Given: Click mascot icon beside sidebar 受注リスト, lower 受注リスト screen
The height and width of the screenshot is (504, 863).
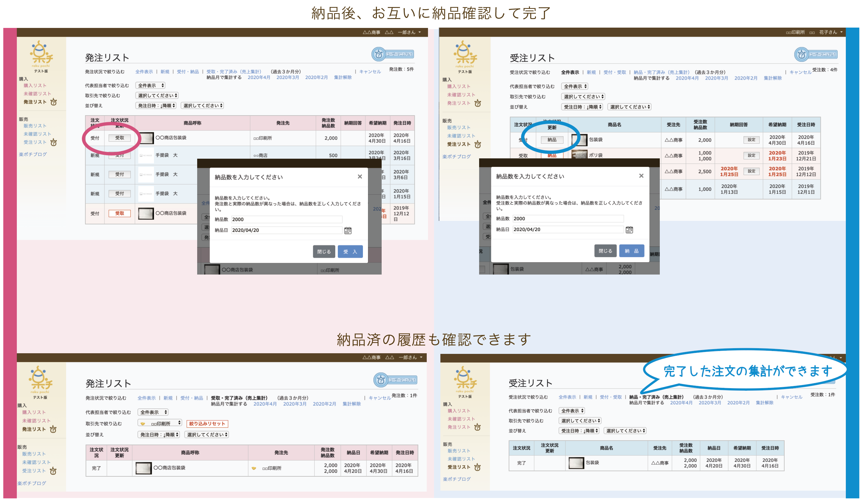Looking at the screenshot, I should tap(478, 467).
